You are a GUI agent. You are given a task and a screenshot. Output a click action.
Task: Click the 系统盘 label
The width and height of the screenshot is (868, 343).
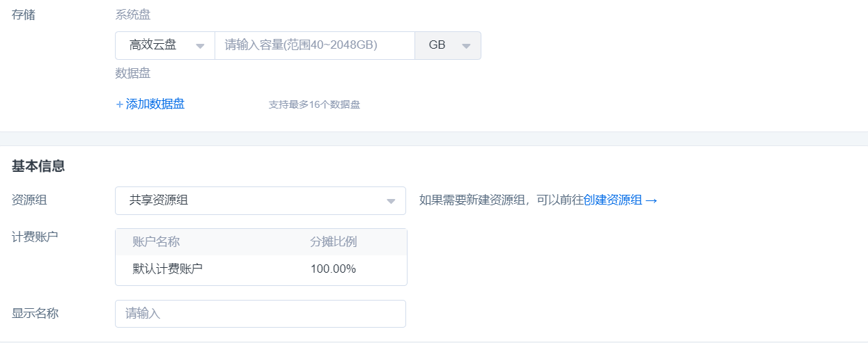[x=132, y=15]
